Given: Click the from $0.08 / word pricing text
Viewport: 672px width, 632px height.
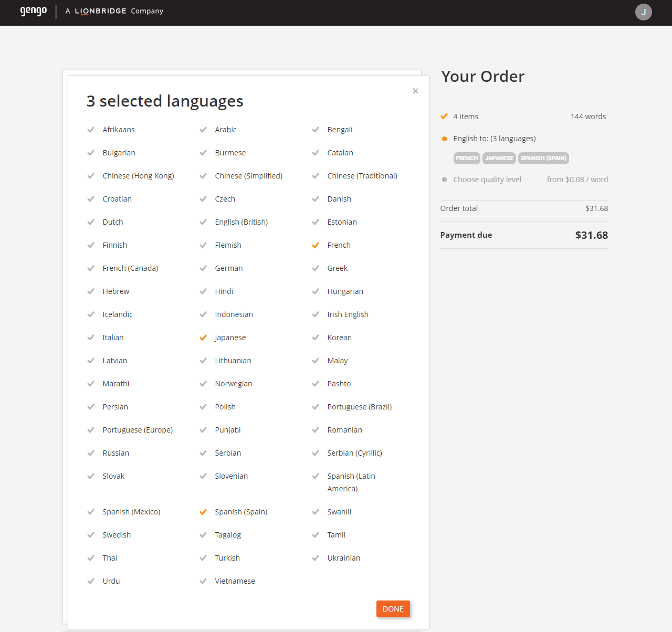Looking at the screenshot, I should 577,180.
